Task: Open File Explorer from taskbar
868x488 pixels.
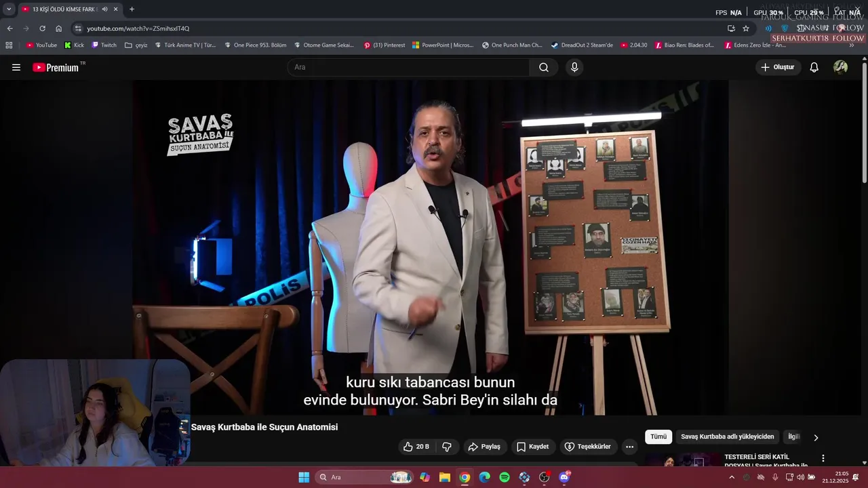Action: coord(445,477)
